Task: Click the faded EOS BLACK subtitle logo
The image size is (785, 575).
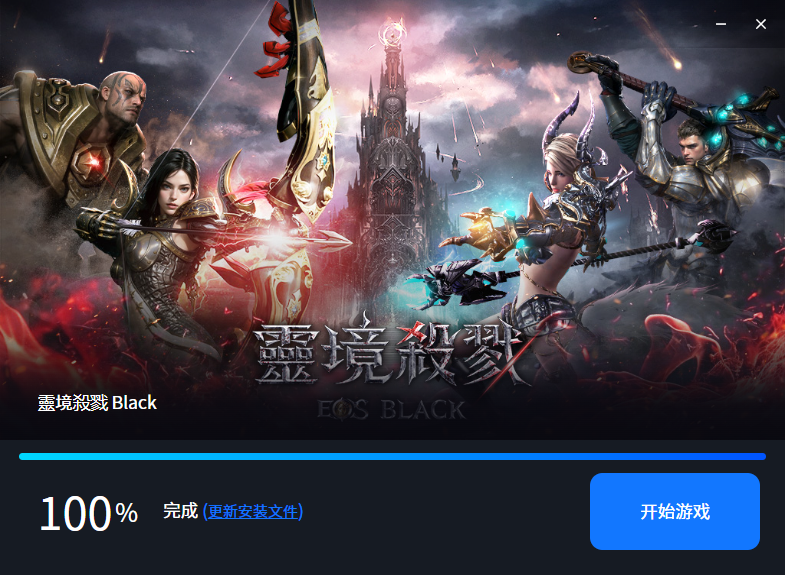Action: coord(392,410)
